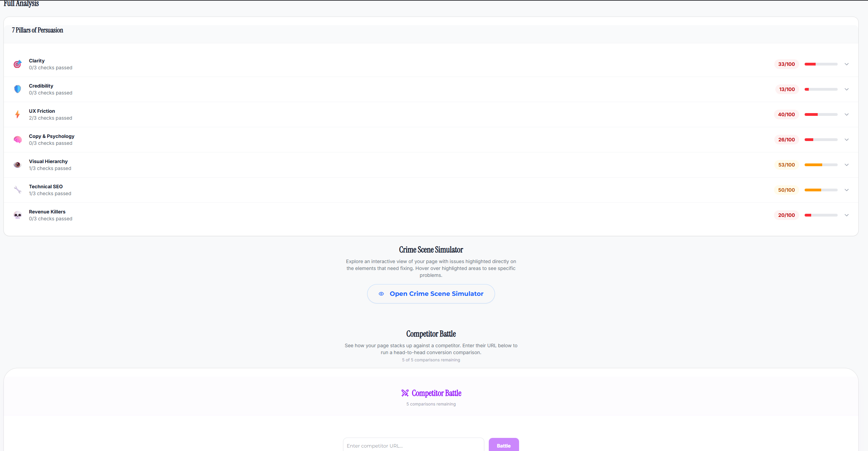868x451 pixels.
Task: Collapse the Revenue Killers row chevron
Action: point(847,215)
